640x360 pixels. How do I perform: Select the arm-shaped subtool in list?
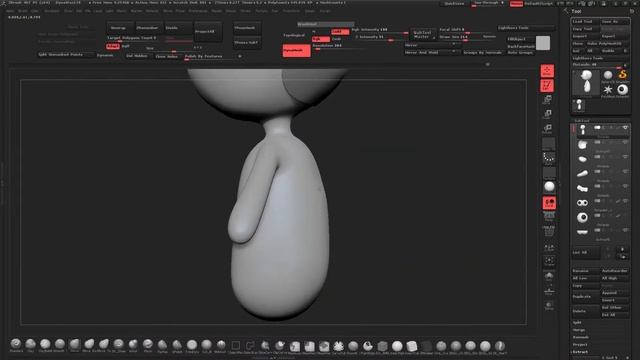click(582, 173)
